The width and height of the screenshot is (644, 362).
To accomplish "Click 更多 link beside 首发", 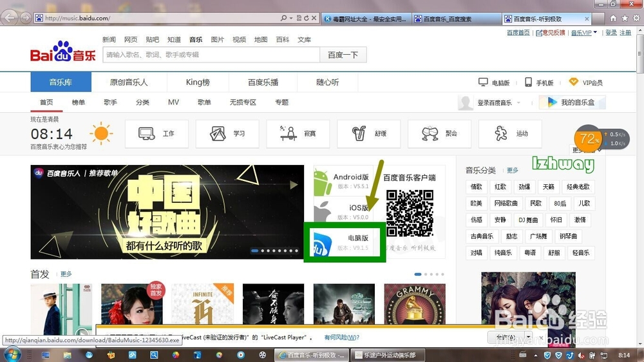I will [x=66, y=274].
